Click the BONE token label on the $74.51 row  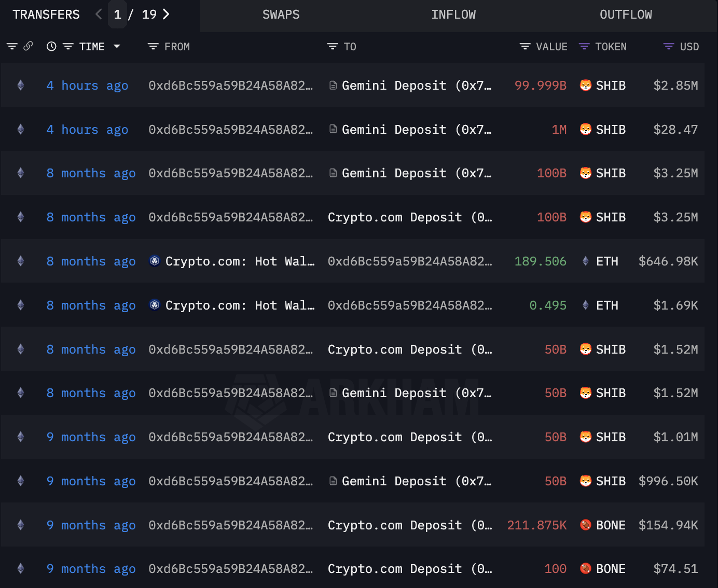611,569
